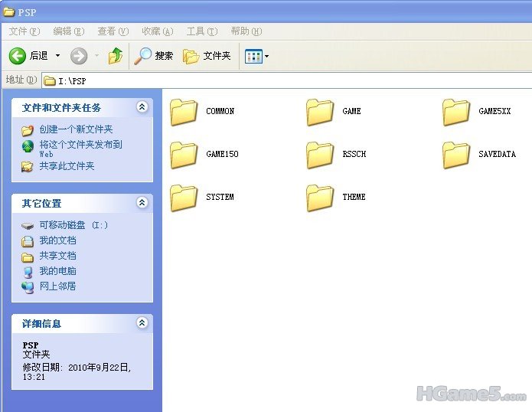Screen dimensions: 532x412
Task: Open the 工具(T) menu
Action: [x=202, y=31]
